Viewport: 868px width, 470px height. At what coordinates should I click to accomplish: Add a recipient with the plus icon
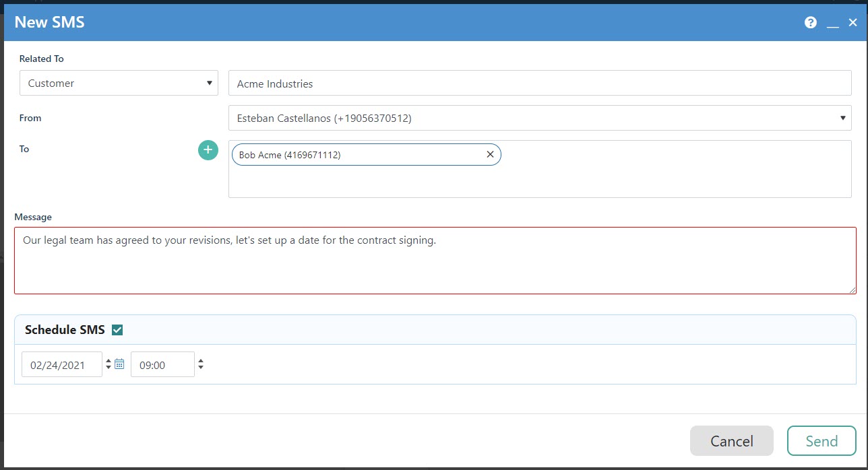tap(208, 149)
